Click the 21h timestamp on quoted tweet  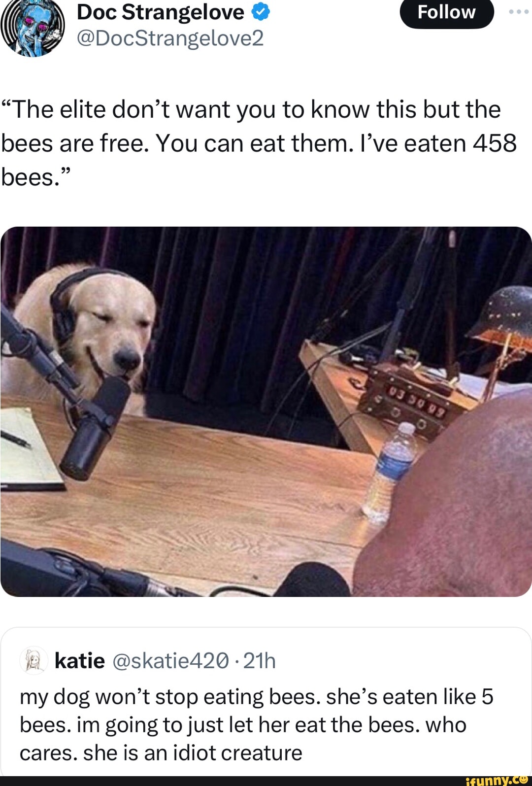point(260,661)
